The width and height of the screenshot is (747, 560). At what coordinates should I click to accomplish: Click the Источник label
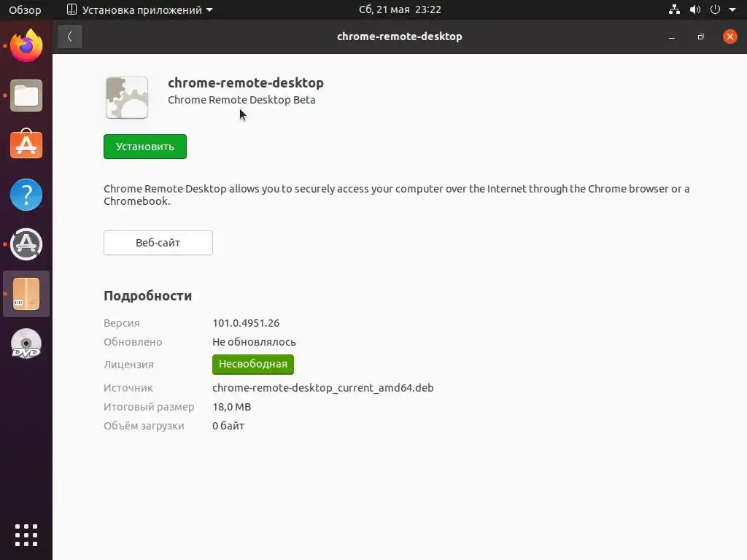click(128, 388)
